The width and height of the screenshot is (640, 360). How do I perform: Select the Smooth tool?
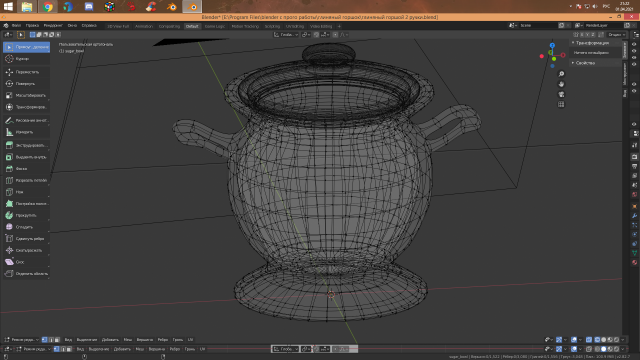click(x=26, y=227)
